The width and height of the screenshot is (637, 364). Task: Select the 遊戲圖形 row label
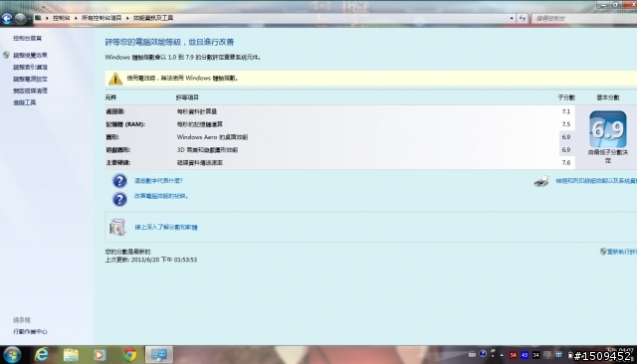pos(117,150)
